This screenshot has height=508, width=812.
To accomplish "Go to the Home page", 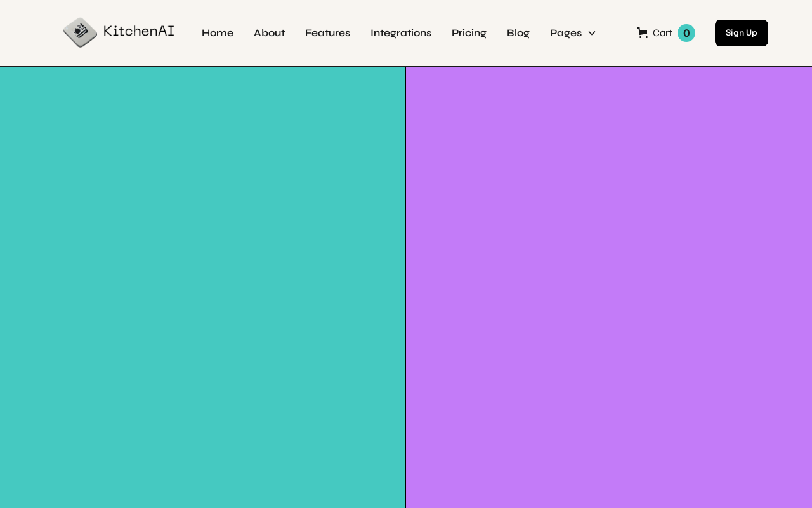I will (218, 33).
